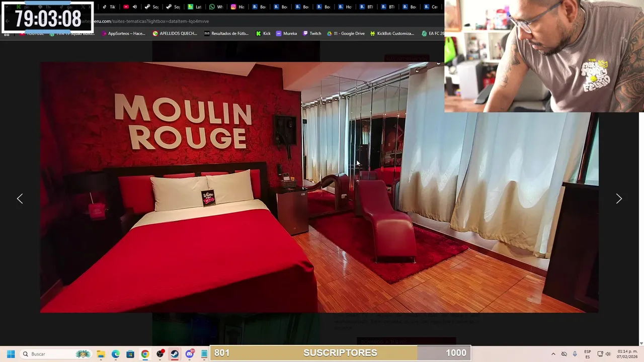Open Notepad from the taskbar
This screenshot has width=644, height=362.
(x=204, y=354)
